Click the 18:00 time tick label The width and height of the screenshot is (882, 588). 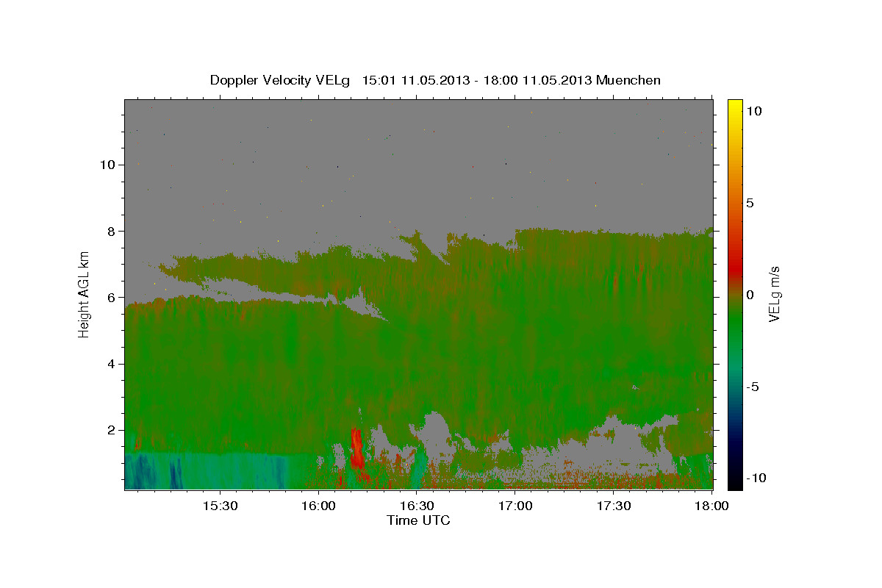click(x=713, y=506)
